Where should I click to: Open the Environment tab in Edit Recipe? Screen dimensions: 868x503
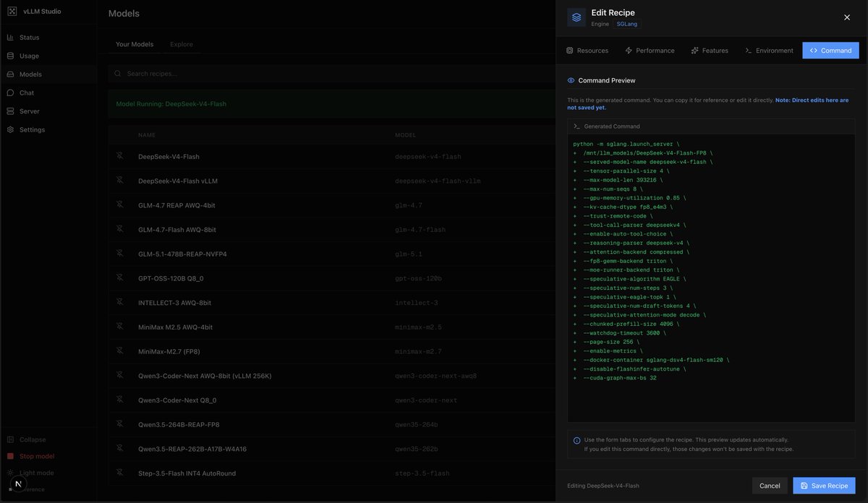tap(769, 51)
